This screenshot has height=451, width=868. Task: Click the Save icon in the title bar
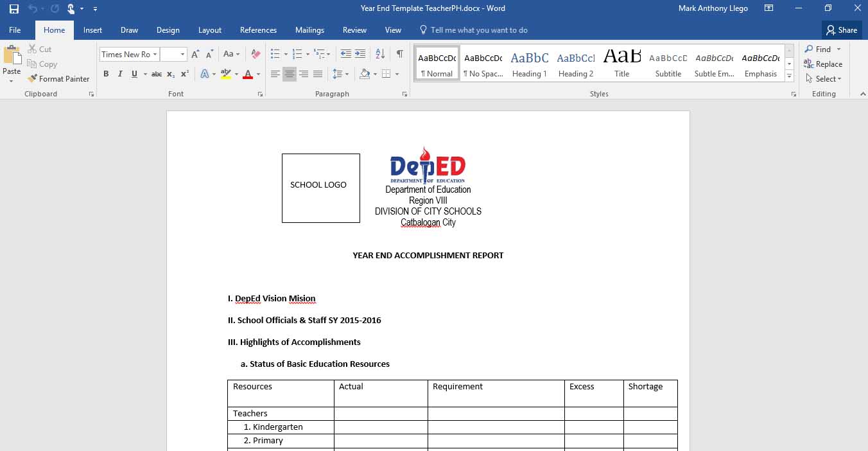pos(13,9)
